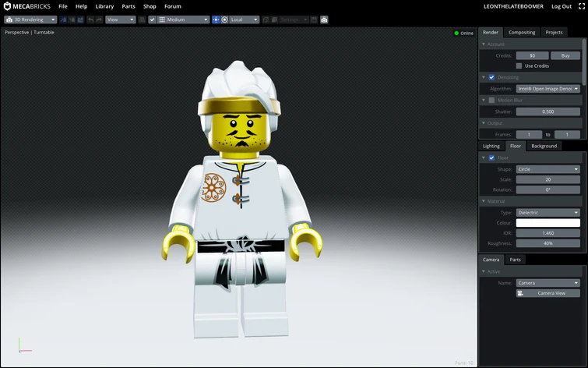The height and width of the screenshot is (368, 588).
Task: Click the Log Out link
Action: point(562,6)
